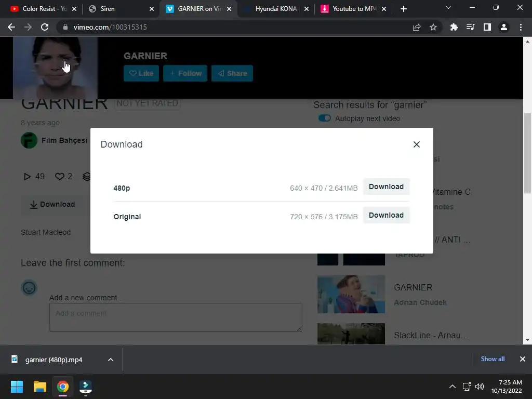Close the Siren tab
Screen dimensions: 532x399
pyautogui.click(x=152, y=9)
